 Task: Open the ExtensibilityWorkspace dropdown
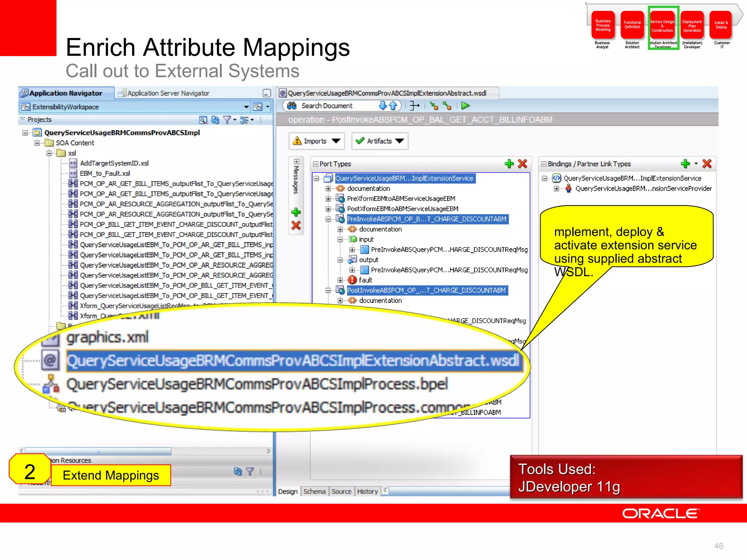246,107
